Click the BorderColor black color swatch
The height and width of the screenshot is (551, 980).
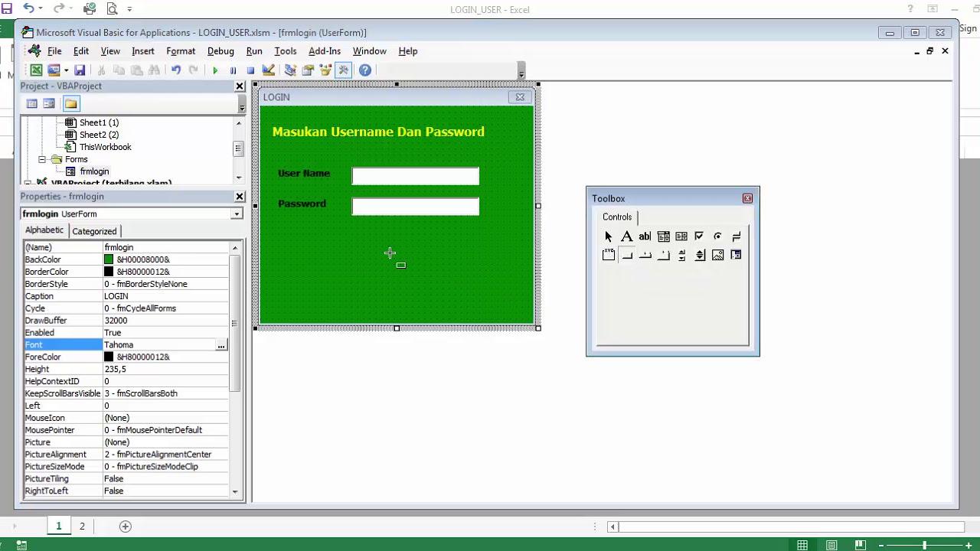[x=109, y=272]
